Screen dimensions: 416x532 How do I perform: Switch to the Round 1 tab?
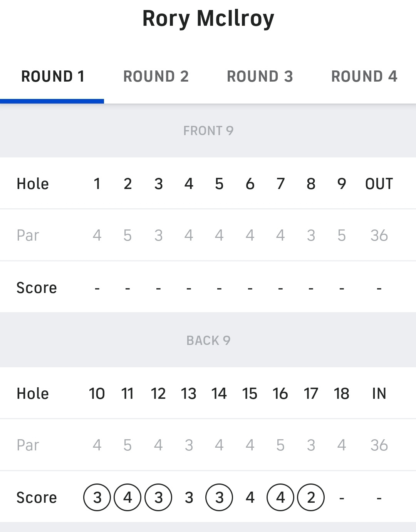52,77
